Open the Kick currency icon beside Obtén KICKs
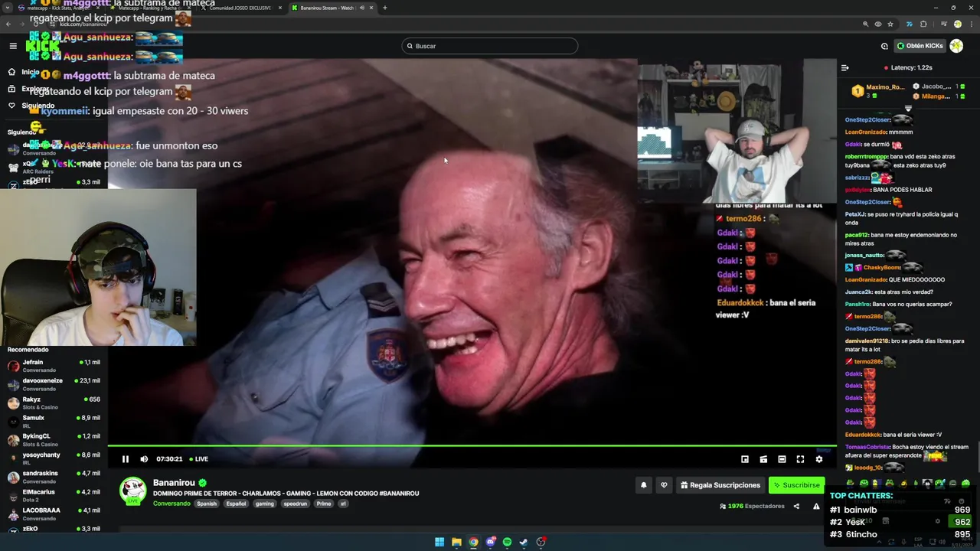 [x=884, y=46]
